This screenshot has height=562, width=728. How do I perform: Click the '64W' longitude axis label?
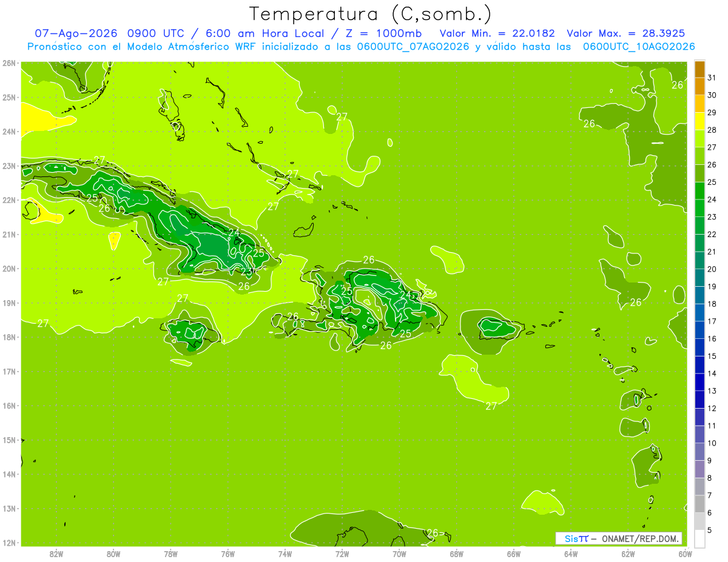click(571, 554)
